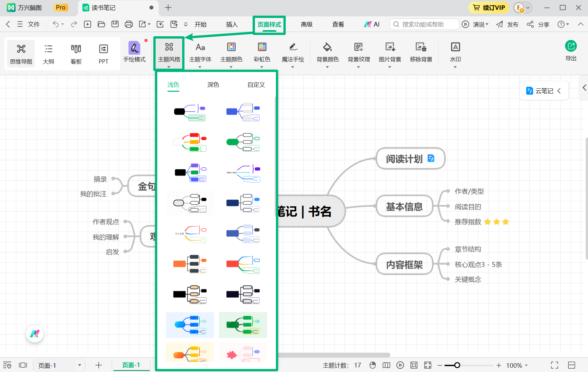
Task: Select the 自定义 custom themes tab
Action: [x=256, y=85]
